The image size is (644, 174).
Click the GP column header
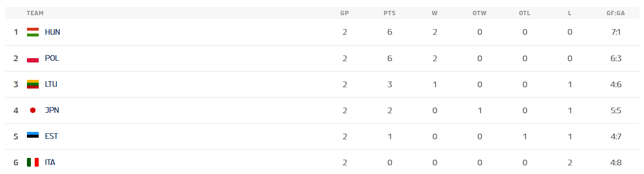(x=345, y=13)
